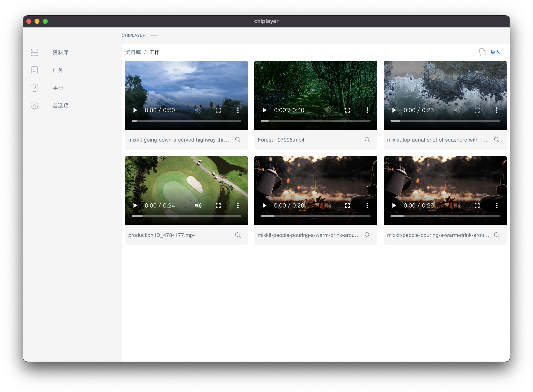Open the 任务 sidebar item
The width and height of the screenshot is (533, 392).
click(x=58, y=70)
